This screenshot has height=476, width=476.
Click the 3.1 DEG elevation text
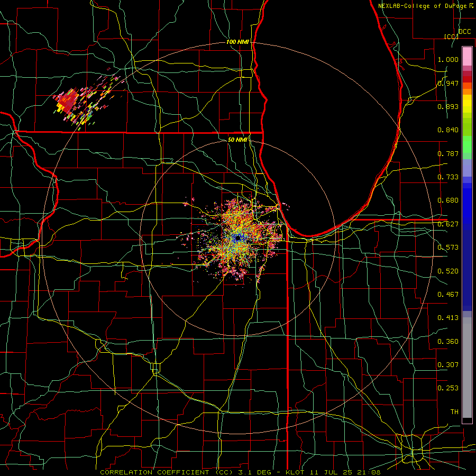pos(254,472)
